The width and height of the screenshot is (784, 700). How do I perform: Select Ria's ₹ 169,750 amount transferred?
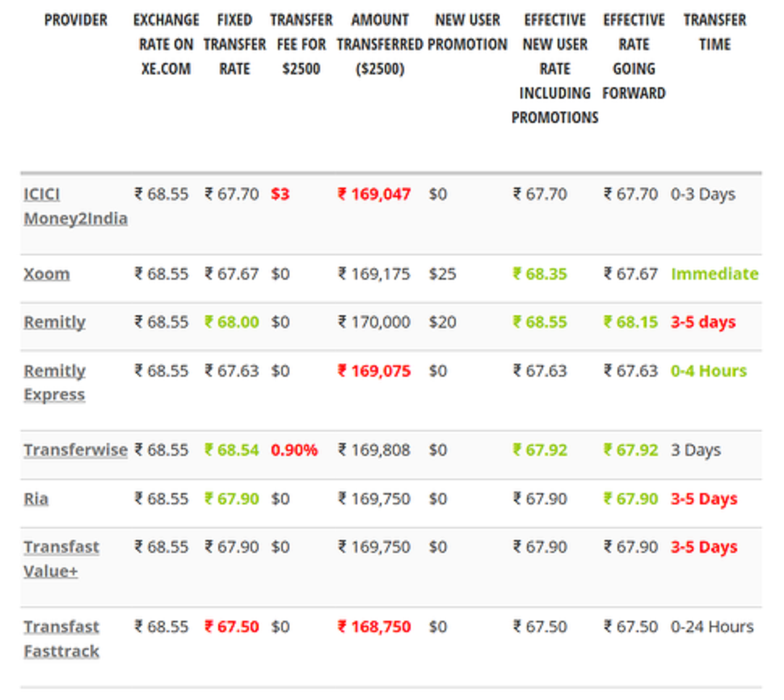(374, 499)
